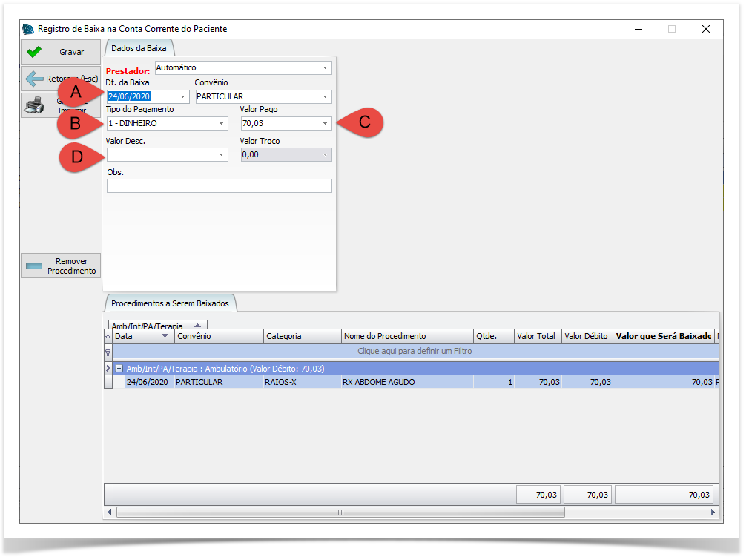Open the Prestador dropdown
This screenshot has height=560, width=749.
point(325,68)
